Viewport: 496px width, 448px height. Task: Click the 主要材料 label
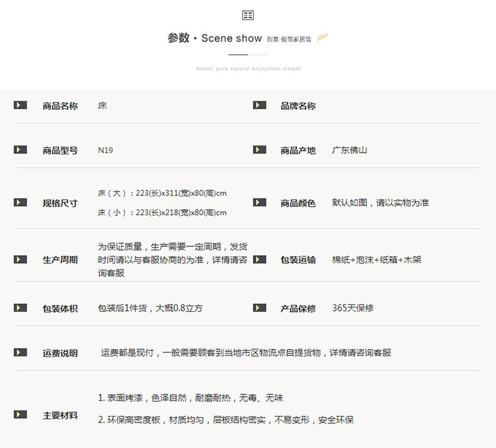coord(60,415)
